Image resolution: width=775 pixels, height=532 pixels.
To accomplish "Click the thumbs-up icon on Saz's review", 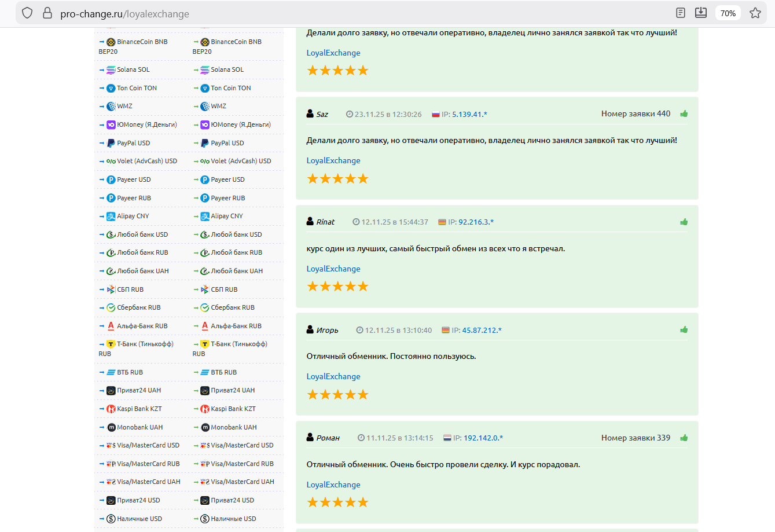I will (x=684, y=114).
